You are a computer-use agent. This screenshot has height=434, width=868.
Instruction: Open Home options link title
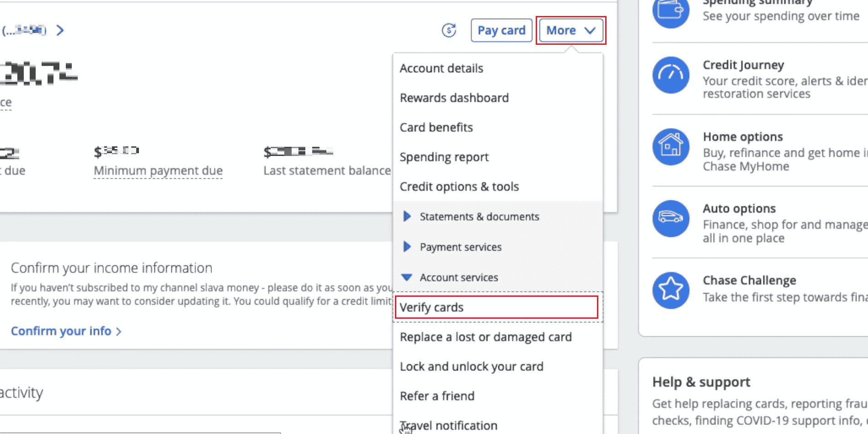[x=743, y=137]
